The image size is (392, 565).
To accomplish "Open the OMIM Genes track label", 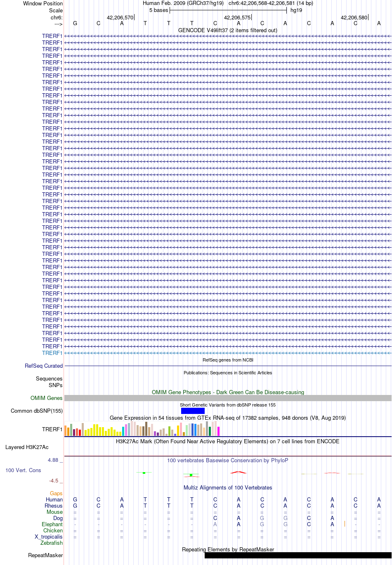I will click(x=47, y=398).
